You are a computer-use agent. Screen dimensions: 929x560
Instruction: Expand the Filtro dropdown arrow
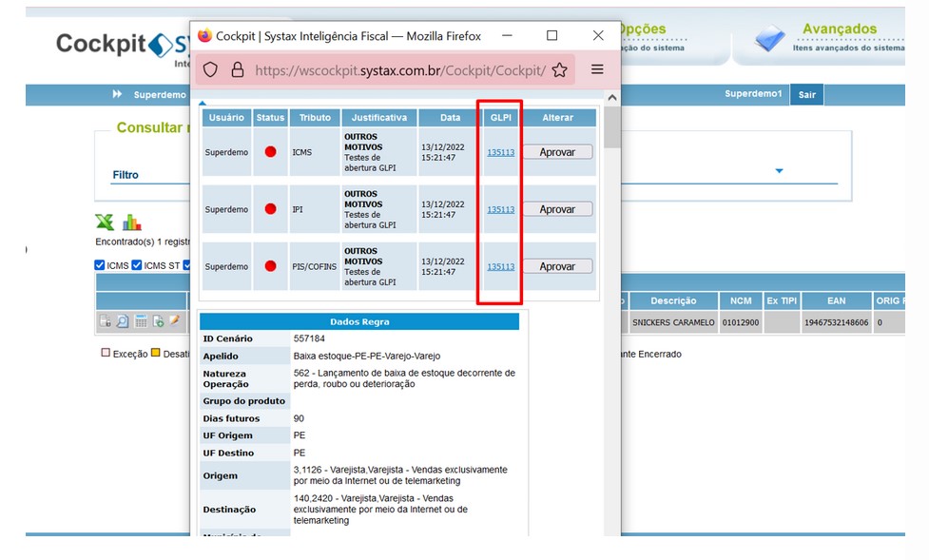(x=779, y=171)
